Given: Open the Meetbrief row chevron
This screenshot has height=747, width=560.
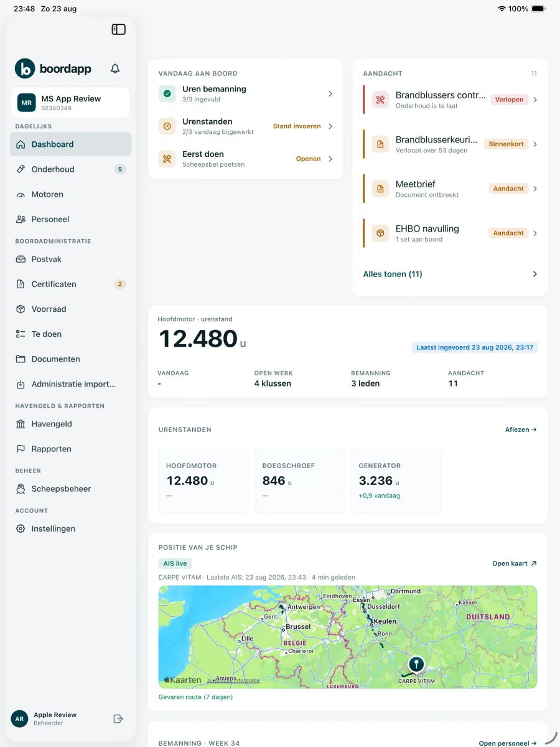Looking at the screenshot, I should pyautogui.click(x=535, y=189).
